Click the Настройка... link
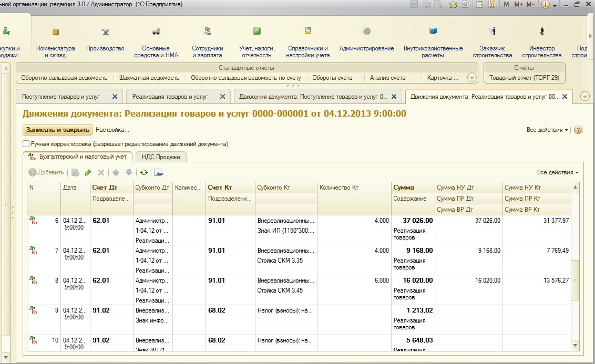Screen dimensions: 595x364 (x=112, y=130)
